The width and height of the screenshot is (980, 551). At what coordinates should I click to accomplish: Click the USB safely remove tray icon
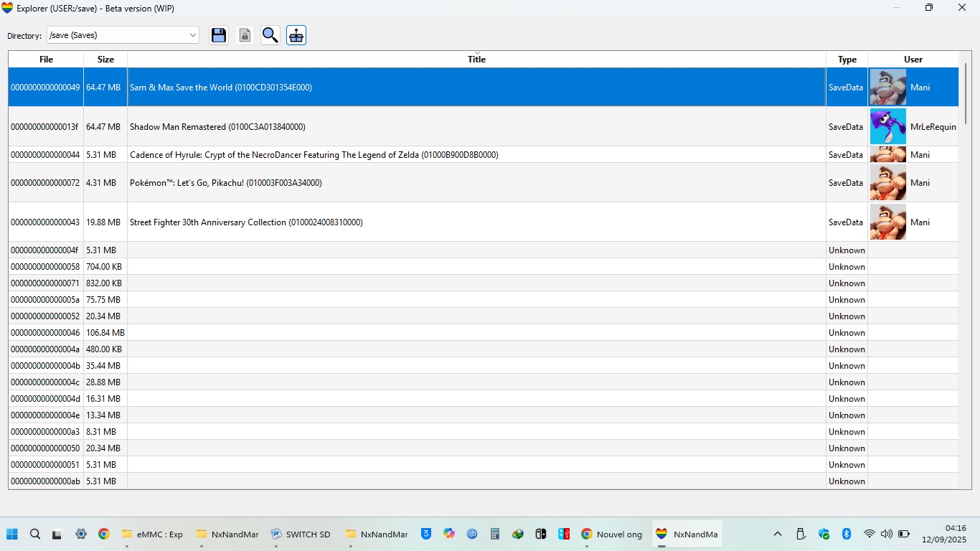coord(801,534)
